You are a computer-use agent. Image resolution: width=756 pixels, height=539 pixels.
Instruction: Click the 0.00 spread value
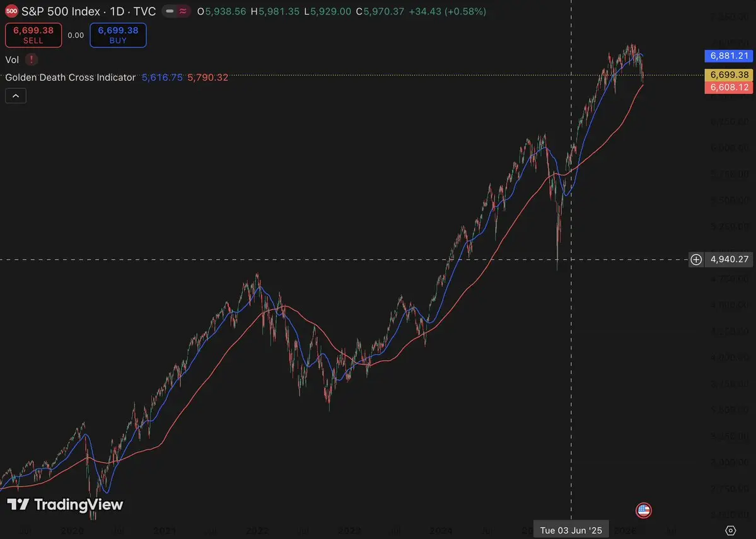tap(76, 35)
